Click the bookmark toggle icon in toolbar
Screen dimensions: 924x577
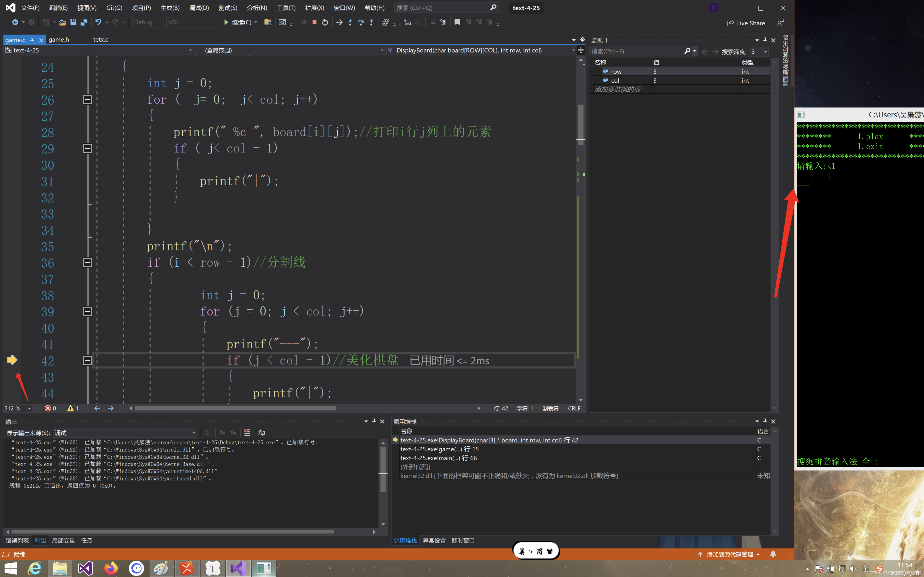pyautogui.click(x=457, y=22)
